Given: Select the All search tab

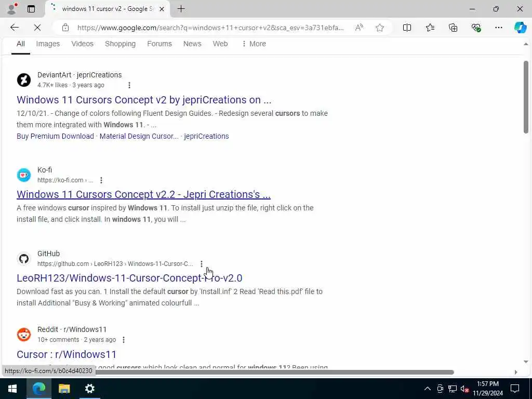Looking at the screenshot, I should (x=21, y=44).
